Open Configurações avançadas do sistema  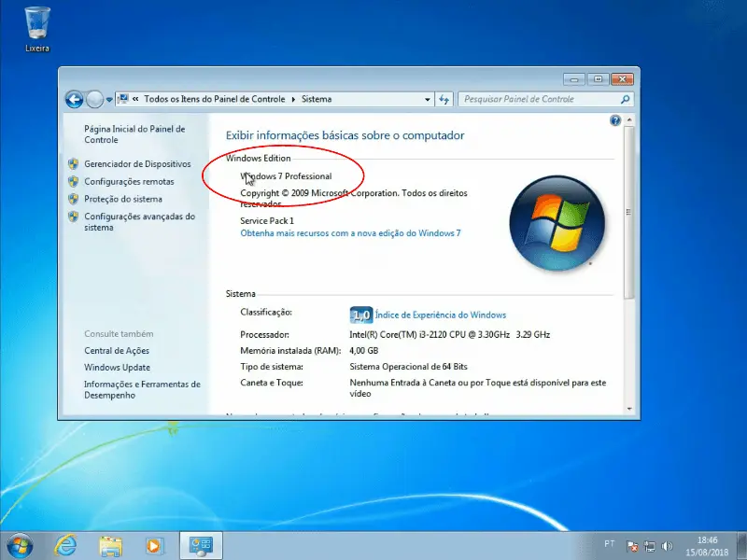click(x=139, y=222)
